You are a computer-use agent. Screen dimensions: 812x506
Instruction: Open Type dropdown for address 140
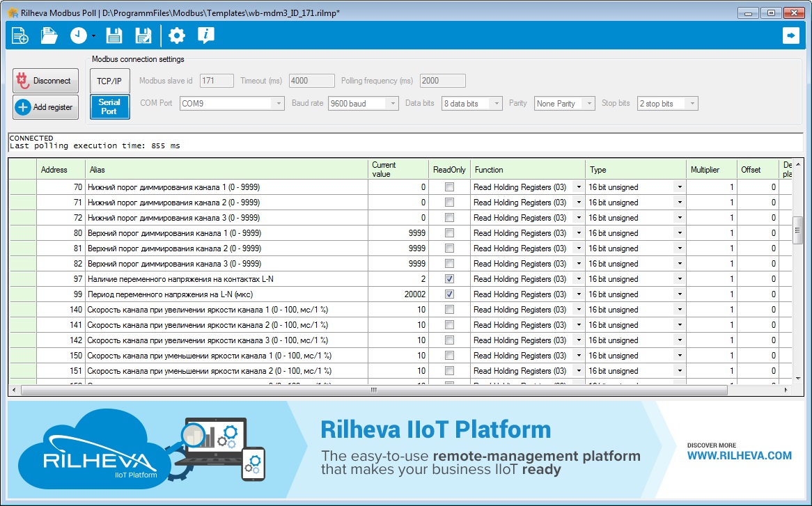point(680,310)
